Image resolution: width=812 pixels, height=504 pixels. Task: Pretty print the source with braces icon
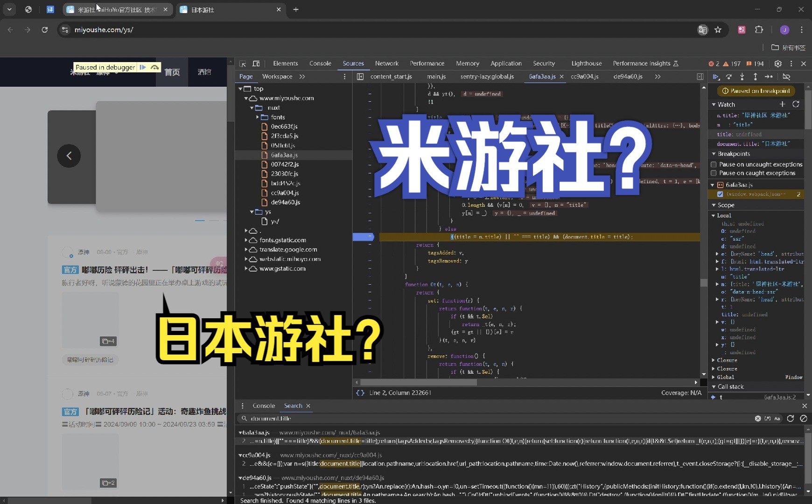pos(360,393)
